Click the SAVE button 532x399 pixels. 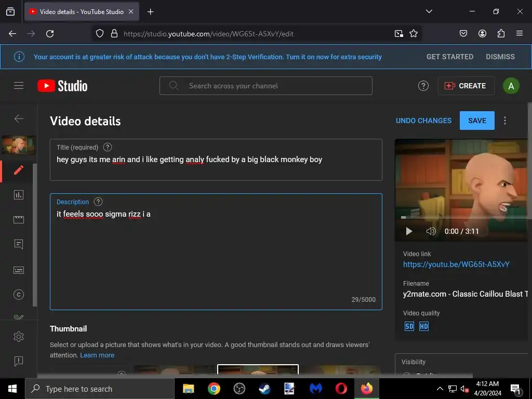coord(477,121)
